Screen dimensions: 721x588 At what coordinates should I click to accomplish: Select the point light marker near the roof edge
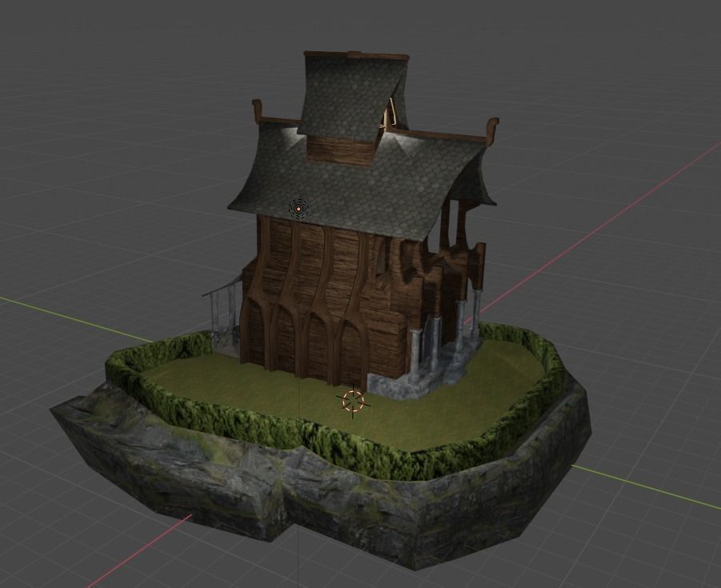coord(299,209)
